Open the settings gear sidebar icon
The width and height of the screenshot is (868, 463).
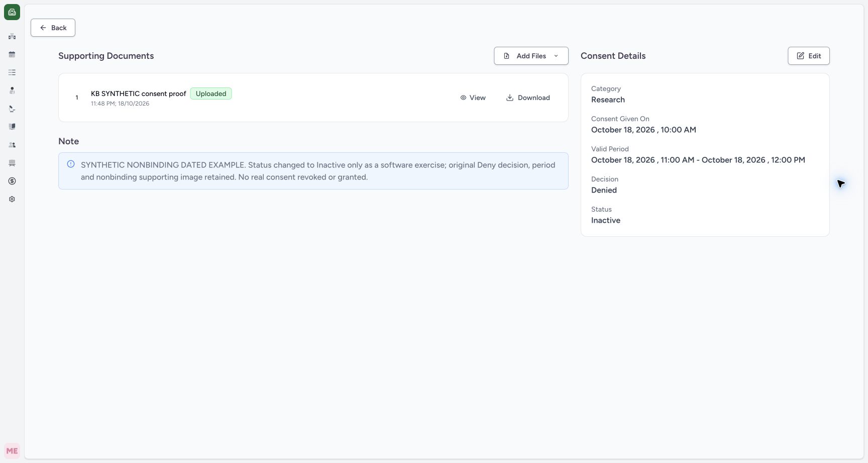pyautogui.click(x=12, y=199)
